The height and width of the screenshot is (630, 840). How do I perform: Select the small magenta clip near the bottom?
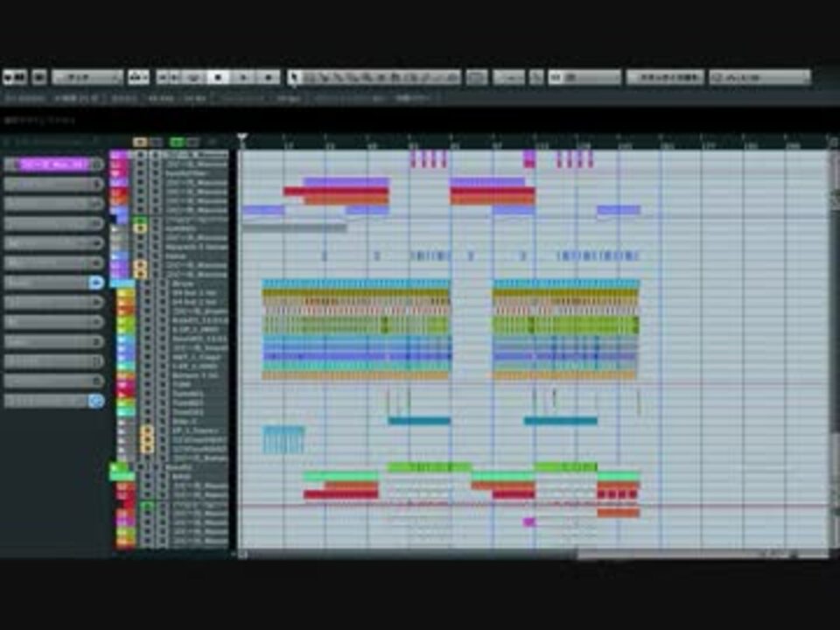(528, 521)
